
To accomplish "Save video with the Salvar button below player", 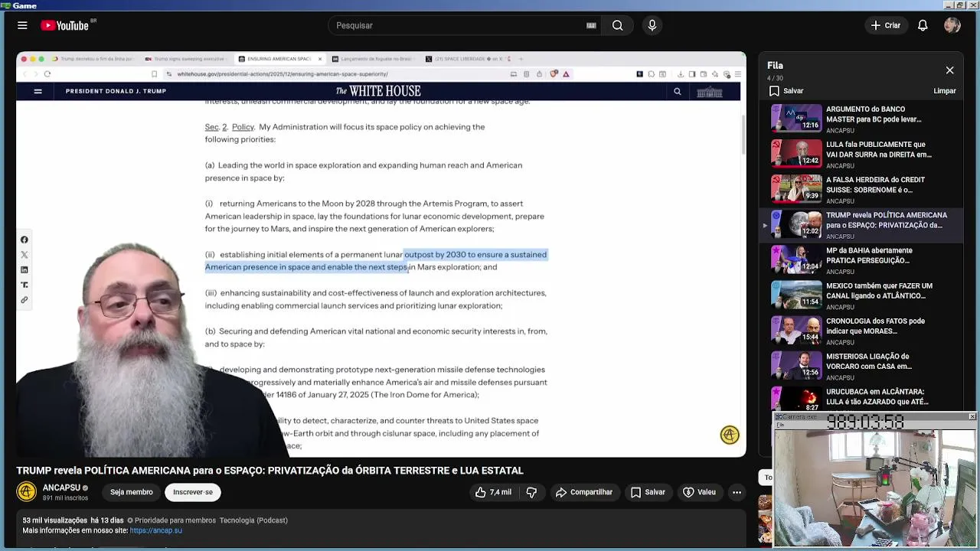I will point(648,492).
